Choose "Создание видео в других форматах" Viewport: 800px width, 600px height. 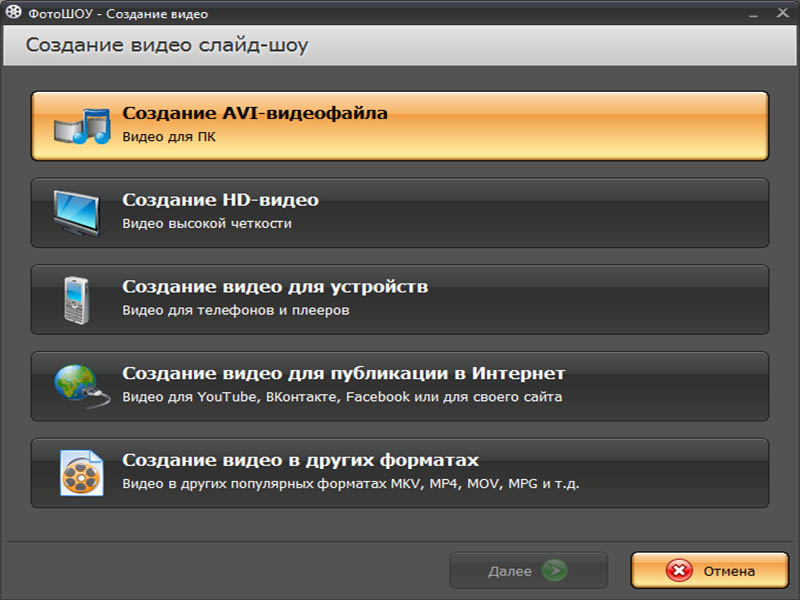pos(300,461)
